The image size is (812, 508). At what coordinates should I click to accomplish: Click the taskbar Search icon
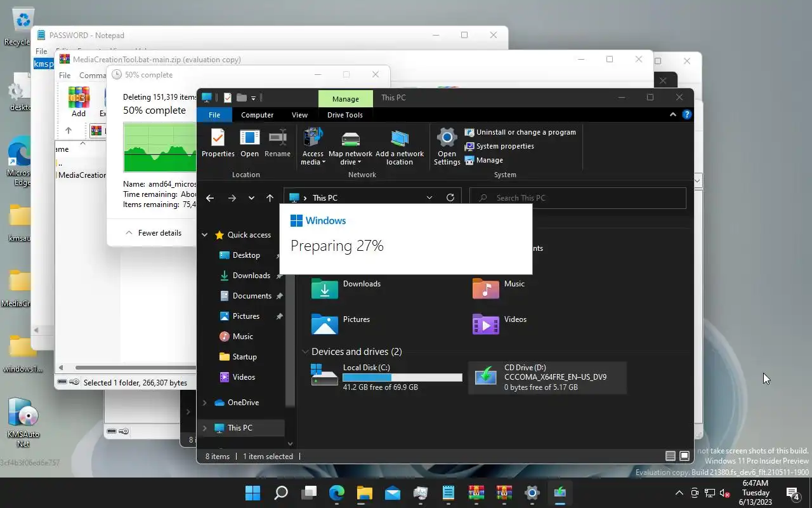[280, 493]
